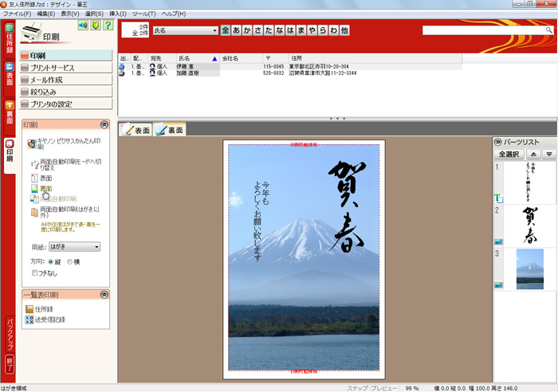Click the 住所録 list print icon
Image resolution: width=558 pixels, height=392 pixels.
click(29, 309)
